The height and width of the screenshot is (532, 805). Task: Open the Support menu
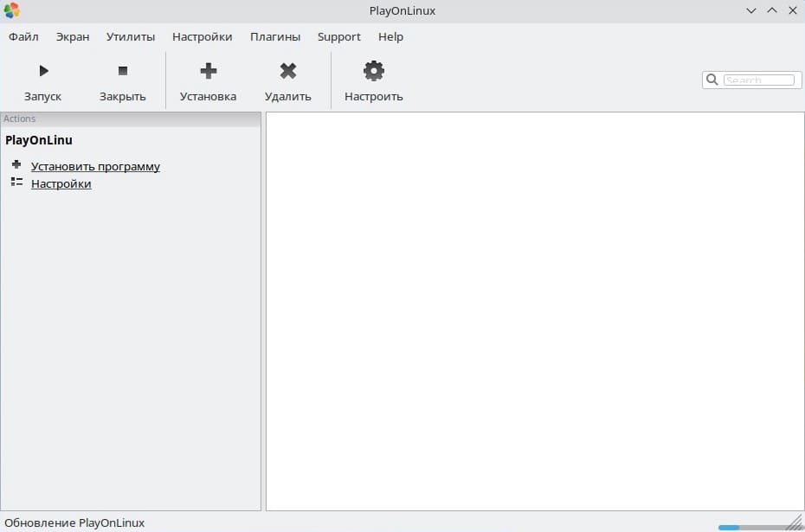coord(338,37)
